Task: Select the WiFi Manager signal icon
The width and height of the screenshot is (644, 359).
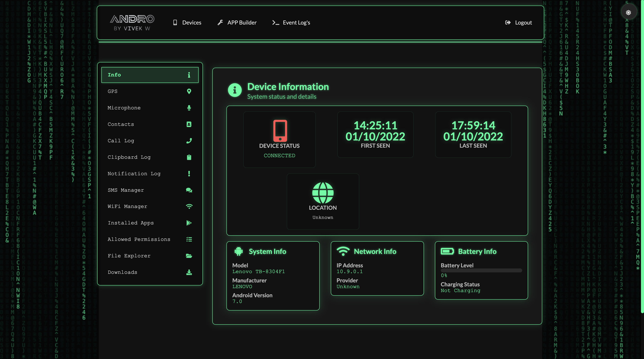Action: [189, 206]
